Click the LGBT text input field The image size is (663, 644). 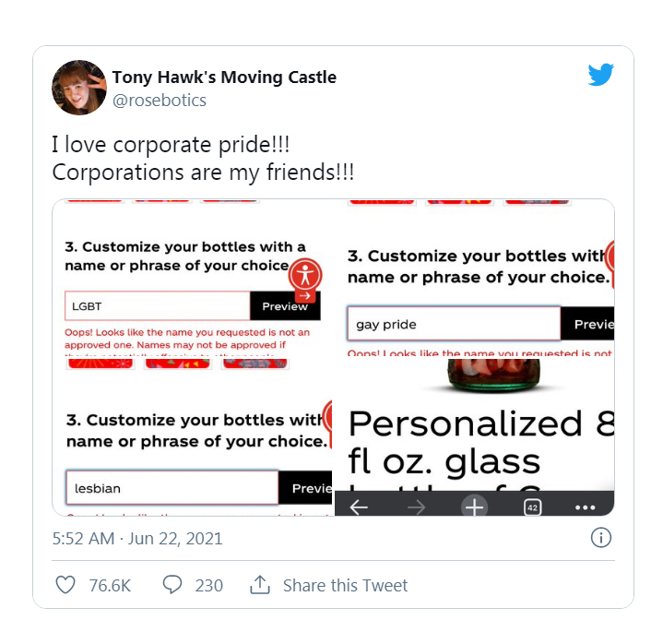coord(158,306)
